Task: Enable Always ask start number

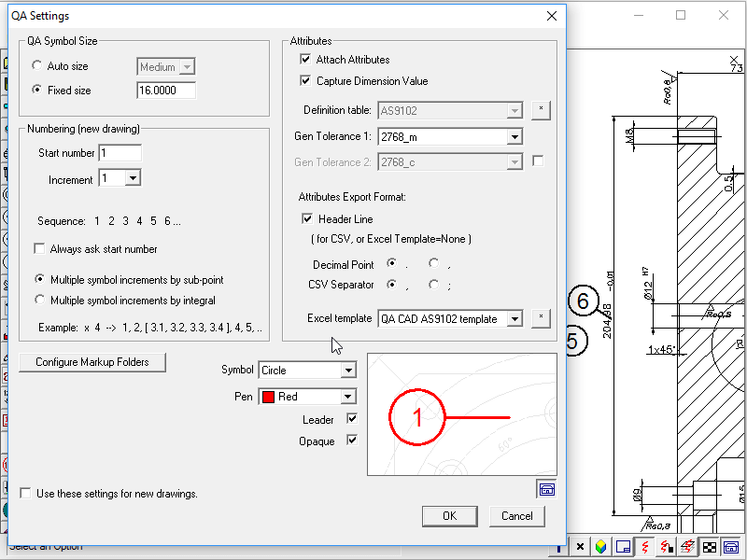Action: (39, 249)
